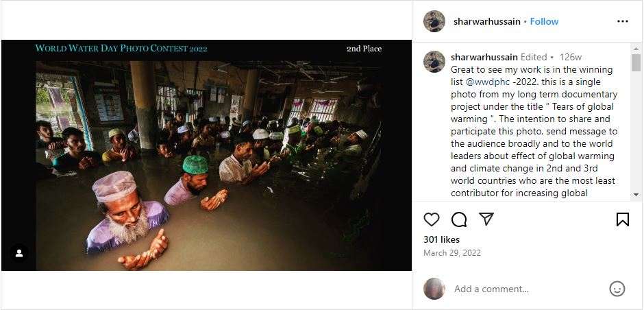Image resolution: width=644 pixels, height=310 pixels.
Task: Click the March 29, 2022 post date
Action: point(452,252)
